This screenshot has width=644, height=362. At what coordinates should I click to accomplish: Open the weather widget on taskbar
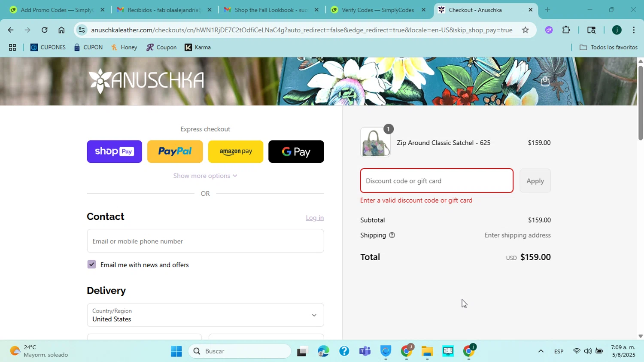click(39, 351)
